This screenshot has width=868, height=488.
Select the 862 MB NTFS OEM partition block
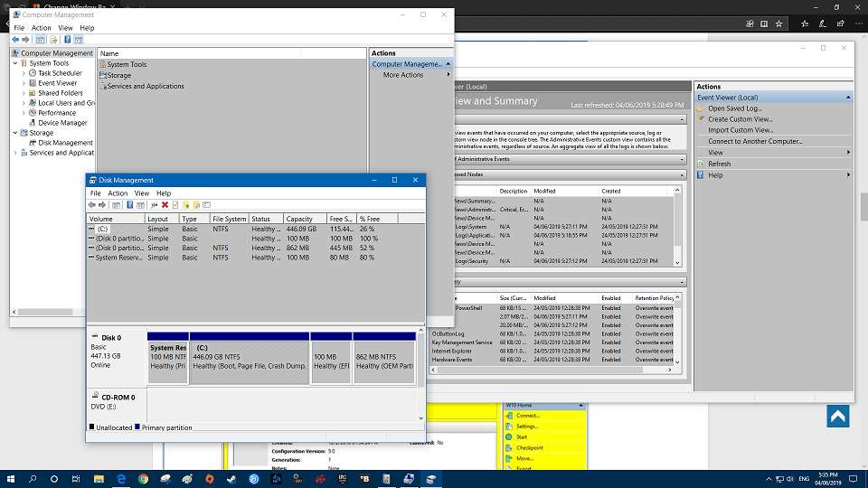click(384, 362)
